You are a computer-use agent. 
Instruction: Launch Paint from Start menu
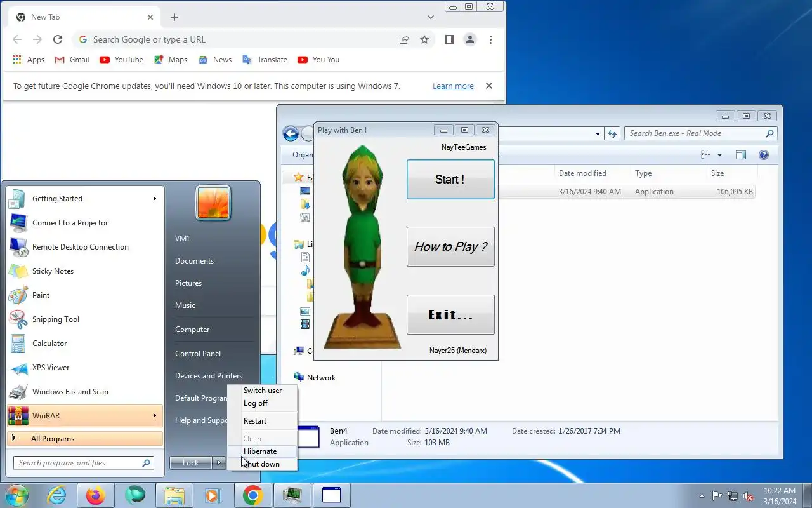(x=85, y=295)
